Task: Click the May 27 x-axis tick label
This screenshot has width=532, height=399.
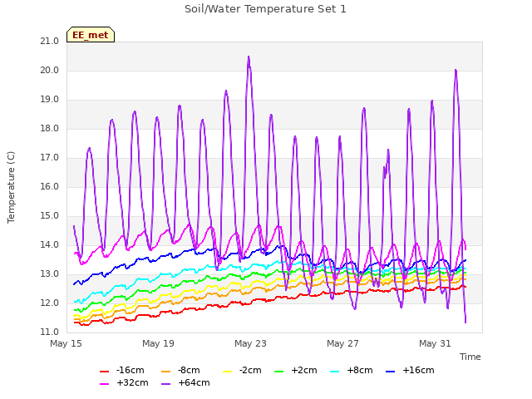Action: (x=342, y=343)
